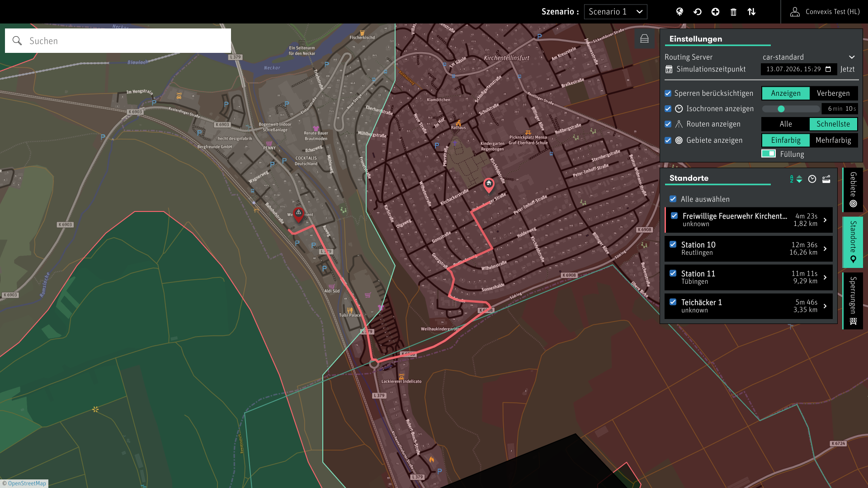
Task: Sort locations by travel time clock icon
Action: (x=812, y=179)
